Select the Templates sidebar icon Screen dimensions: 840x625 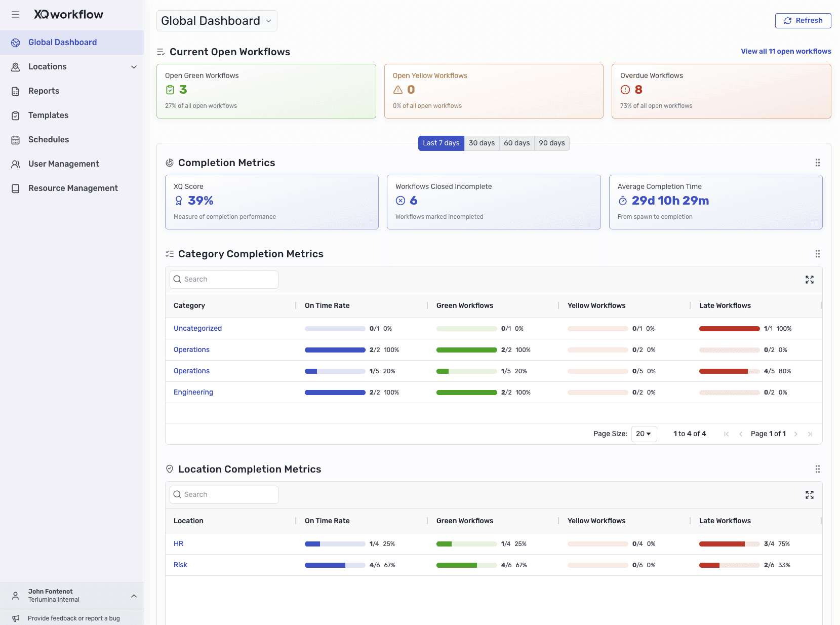click(x=16, y=115)
